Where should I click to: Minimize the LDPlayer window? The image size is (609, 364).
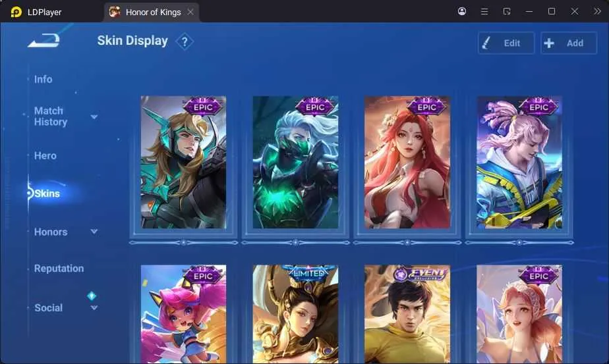pyautogui.click(x=529, y=12)
